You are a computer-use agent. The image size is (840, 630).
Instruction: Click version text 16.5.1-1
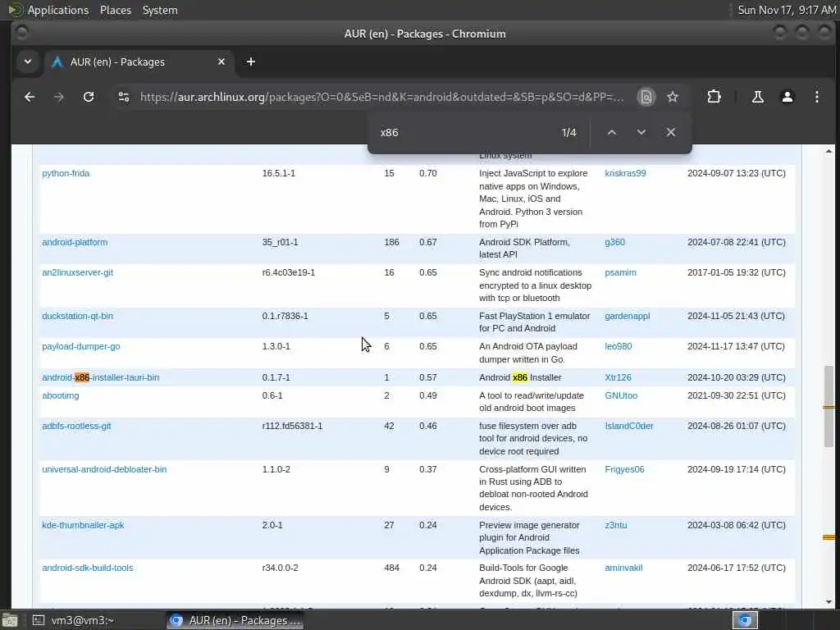point(279,173)
